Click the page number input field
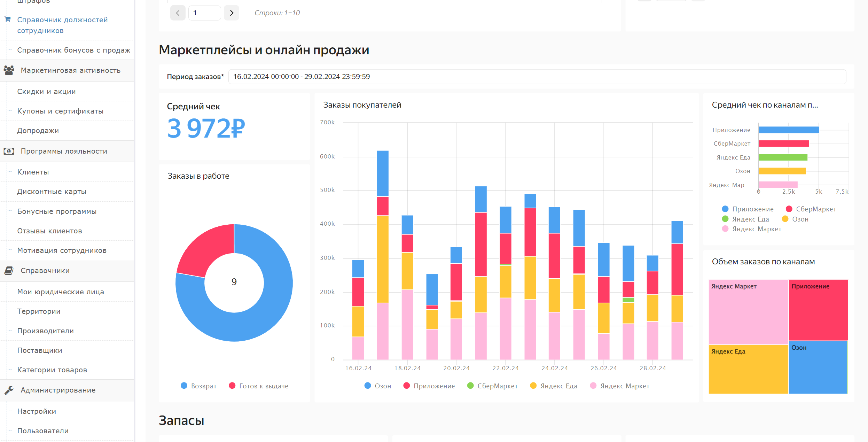This screenshot has width=868, height=442. click(x=204, y=13)
